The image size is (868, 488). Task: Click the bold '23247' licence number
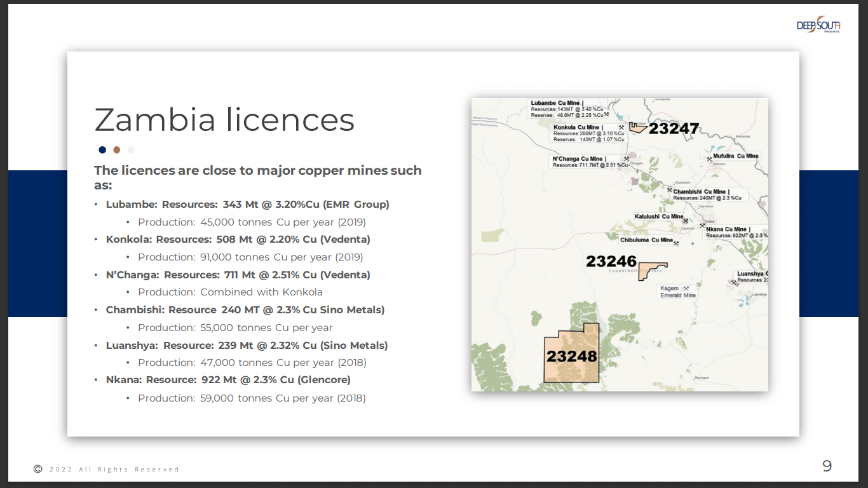(x=674, y=129)
